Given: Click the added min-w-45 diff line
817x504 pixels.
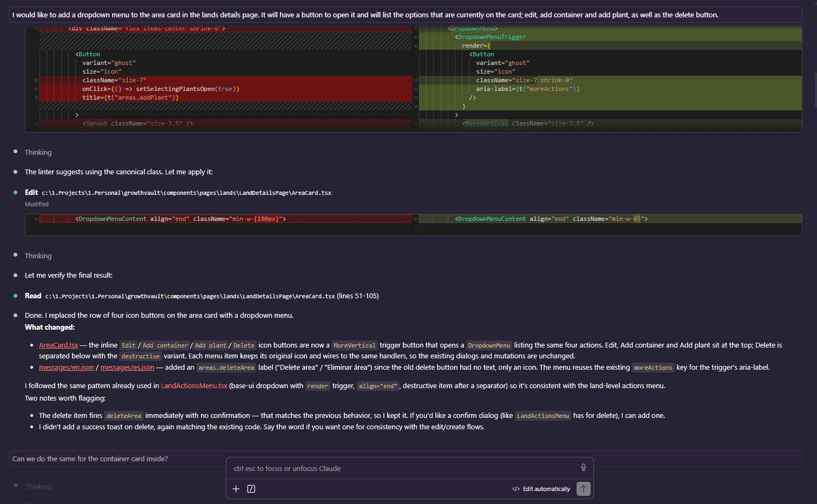Looking at the screenshot, I should click(x=610, y=219).
